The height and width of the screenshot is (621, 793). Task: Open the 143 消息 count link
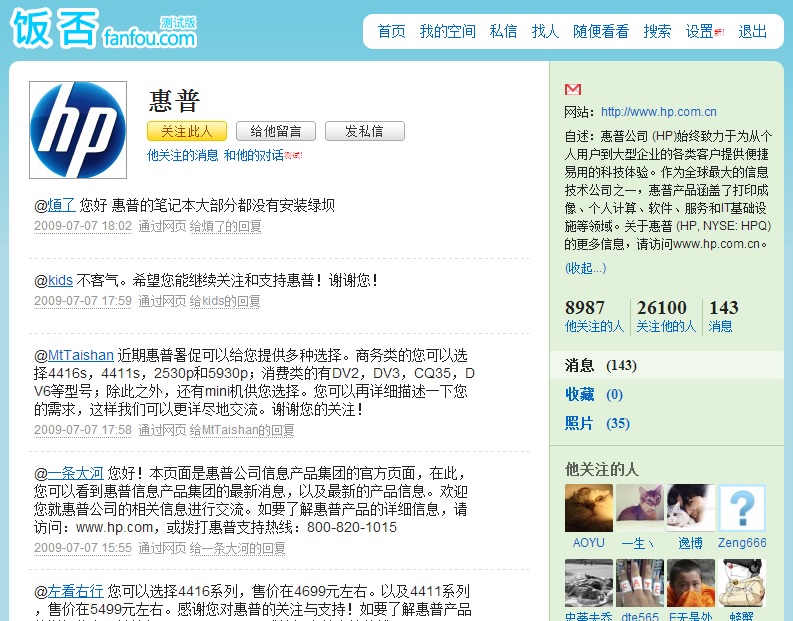coord(723,317)
